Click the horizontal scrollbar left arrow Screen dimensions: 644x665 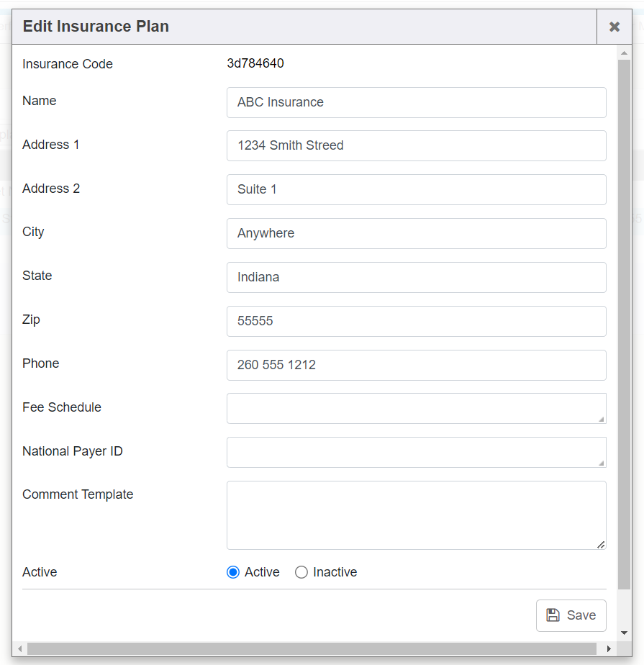tap(20, 648)
